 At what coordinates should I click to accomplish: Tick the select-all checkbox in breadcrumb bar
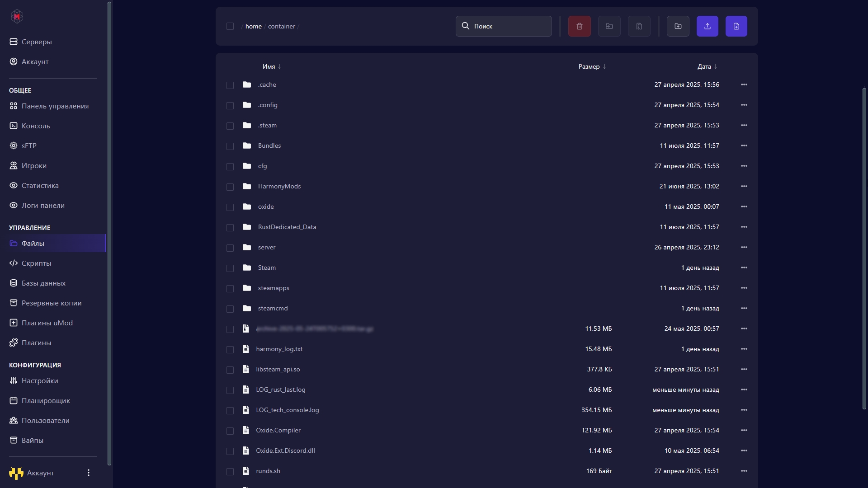click(x=230, y=26)
